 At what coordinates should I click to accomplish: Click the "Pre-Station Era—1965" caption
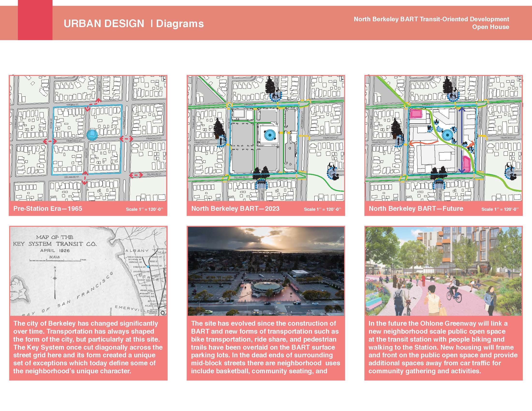click(48, 209)
